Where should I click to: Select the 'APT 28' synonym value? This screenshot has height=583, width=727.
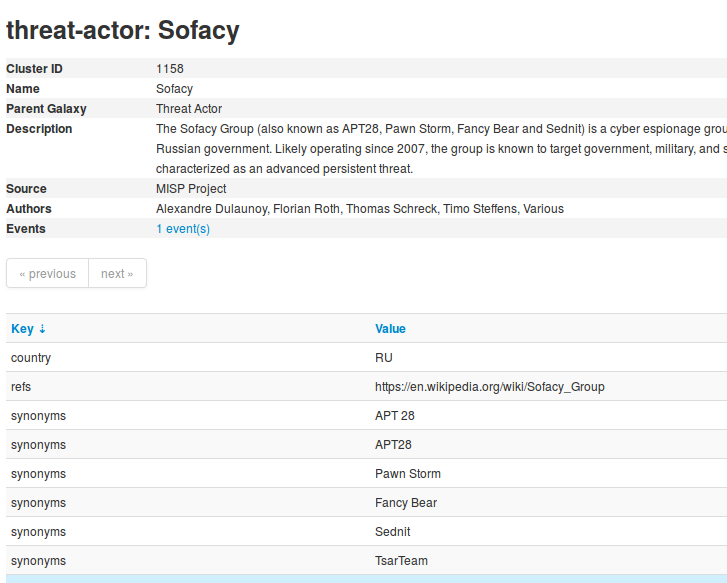[x=395, y=416]
